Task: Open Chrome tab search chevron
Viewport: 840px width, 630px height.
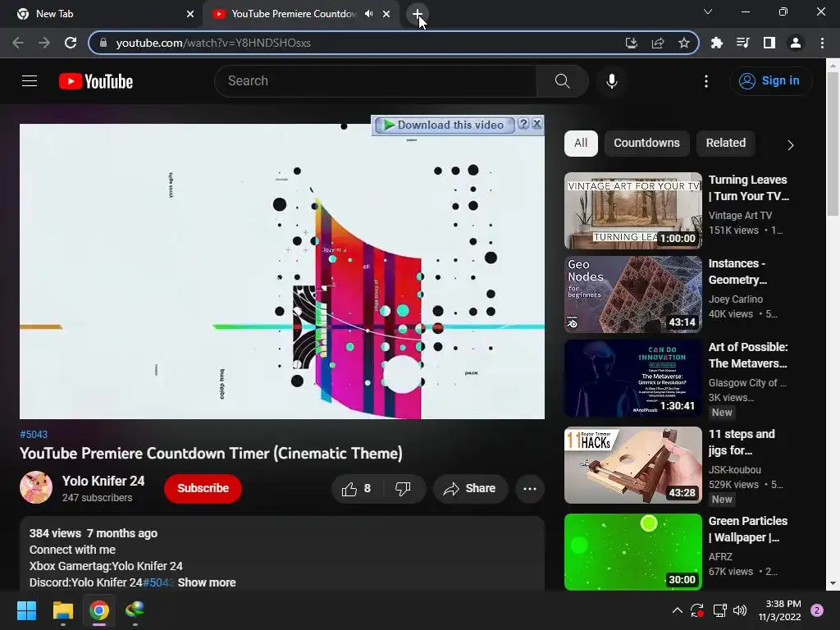Action: tap(708, 11)
